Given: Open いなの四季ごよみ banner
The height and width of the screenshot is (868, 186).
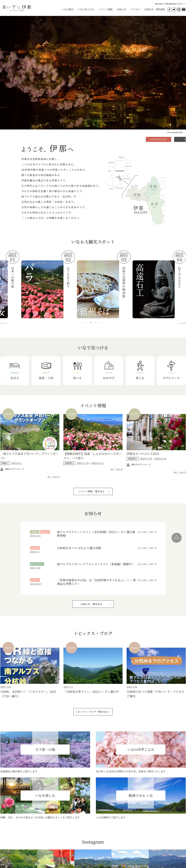Looking at the screenshot, I should point(141,749).
